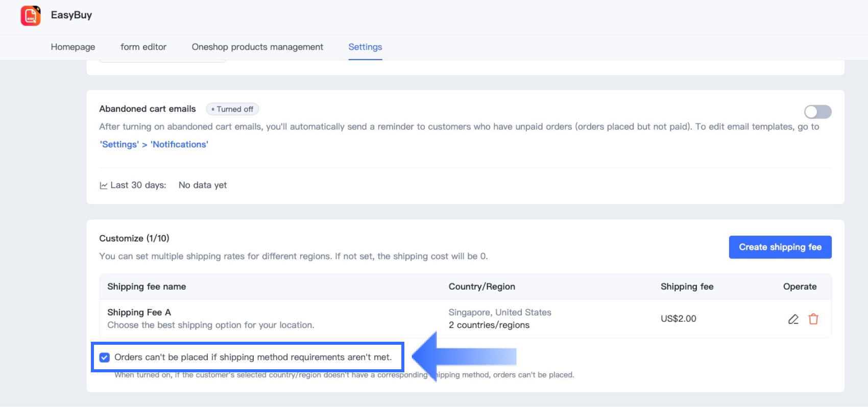Image resolution: width=868 pixels, height=407 pixels.
Task: Click the Singapore, United States region text
Action: click(x=500, y=312)
